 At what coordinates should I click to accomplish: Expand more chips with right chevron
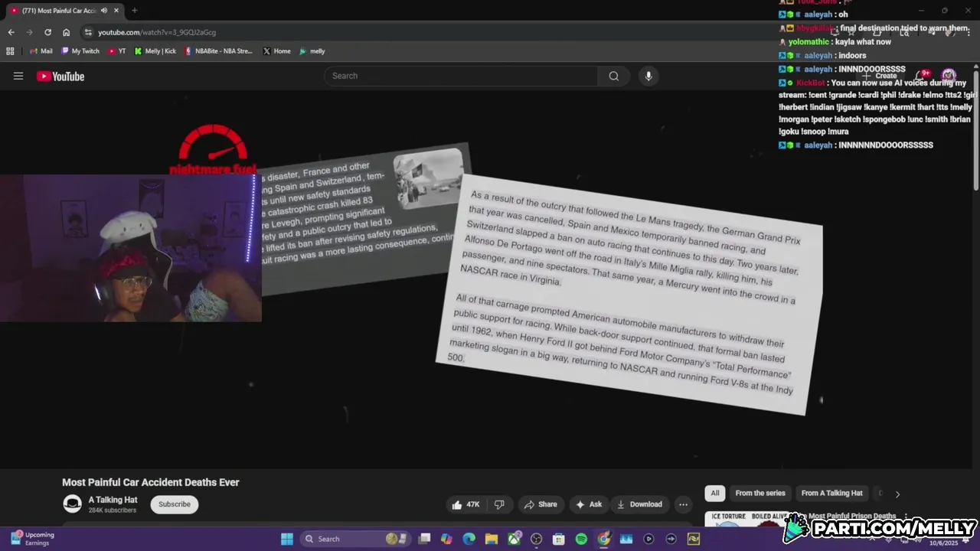coord(897,494)
